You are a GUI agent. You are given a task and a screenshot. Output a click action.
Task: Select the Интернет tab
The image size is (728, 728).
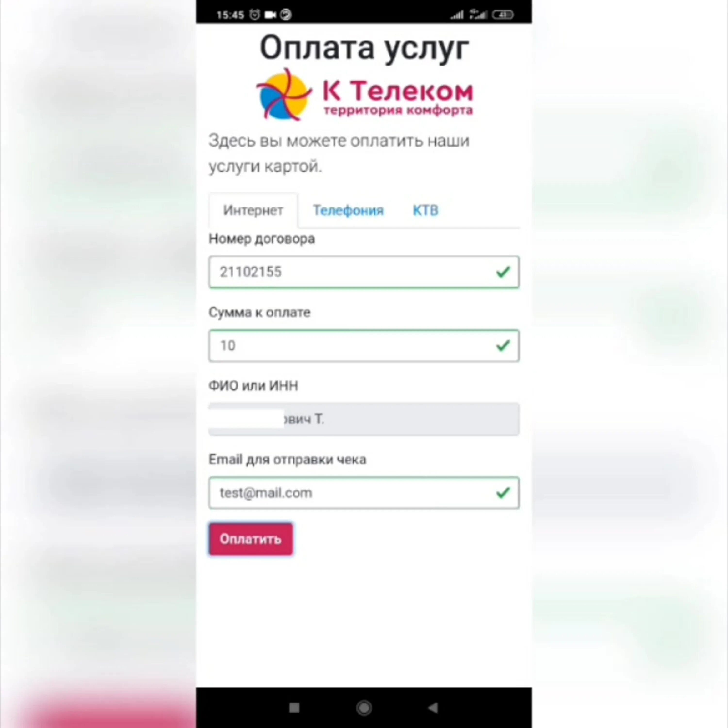[253, 210]
